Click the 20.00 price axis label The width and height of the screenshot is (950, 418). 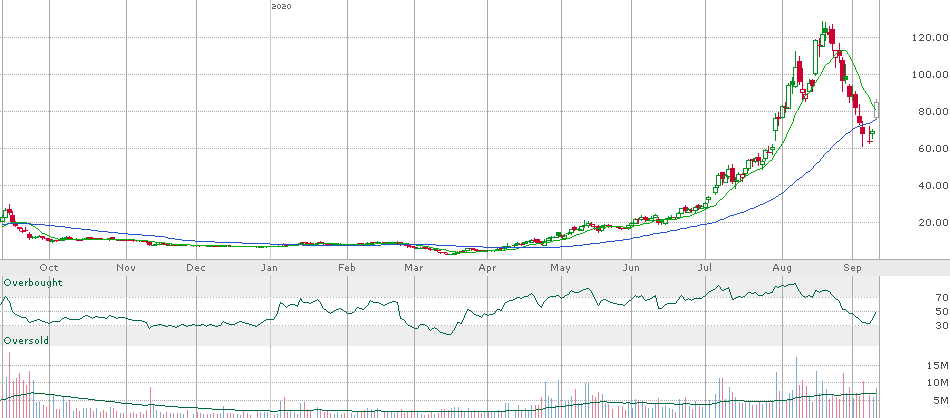coord(933,222)
